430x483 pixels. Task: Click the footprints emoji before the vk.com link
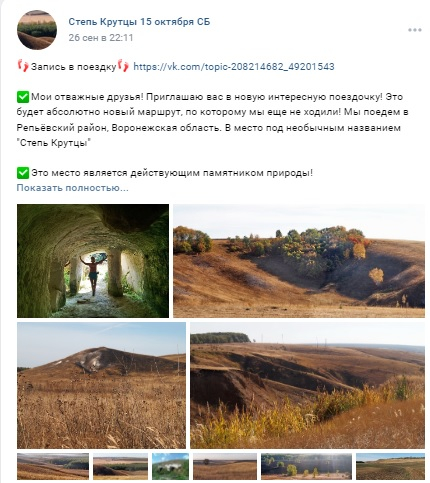(x=123, y=66)
